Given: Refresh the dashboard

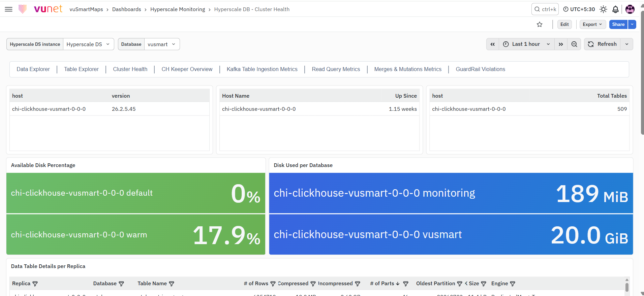Looking at the screenshot, I should [602, 44].
